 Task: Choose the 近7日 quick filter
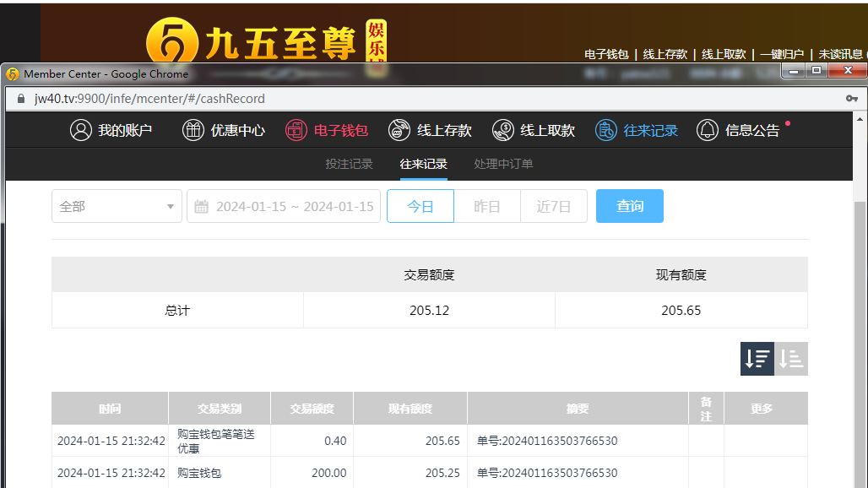tap(554, 207)
